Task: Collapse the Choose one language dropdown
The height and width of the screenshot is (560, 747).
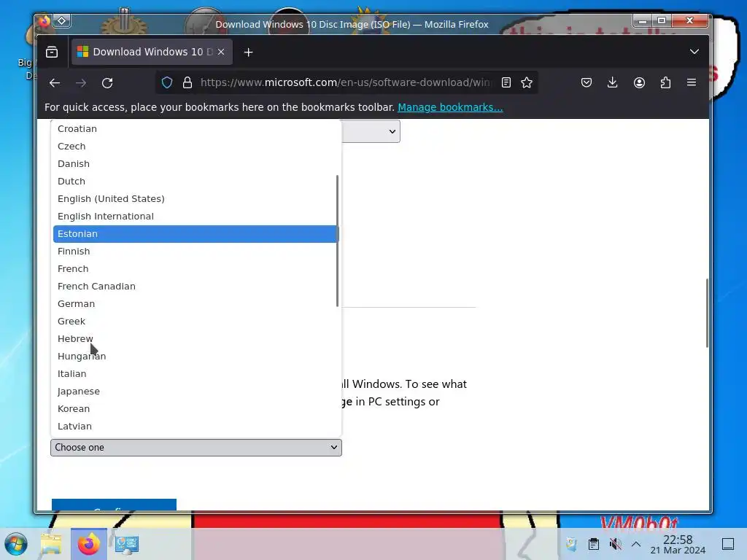Action: pyautogui.click(x=196, y=448)
